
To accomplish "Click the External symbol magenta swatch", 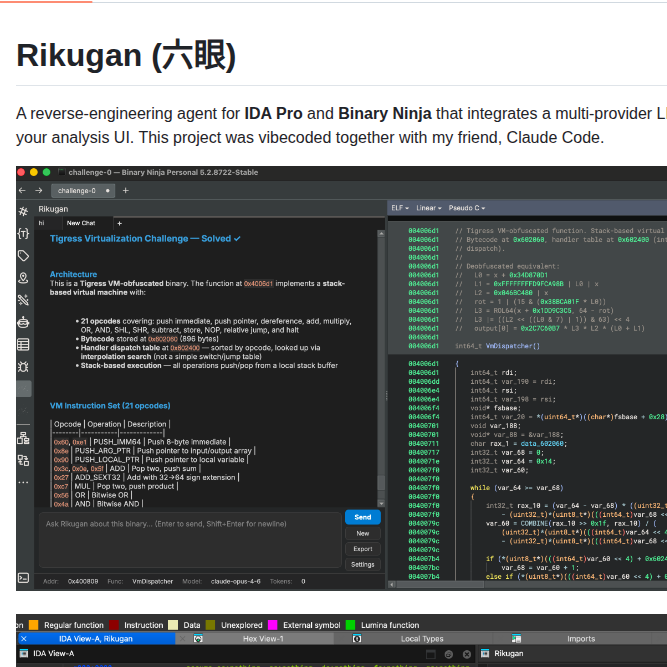I will pyautogui.click(x=273, y=625).
